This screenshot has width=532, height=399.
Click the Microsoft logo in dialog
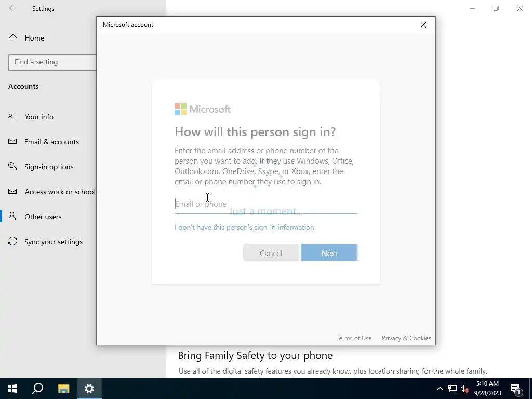(x=203, y=109)
